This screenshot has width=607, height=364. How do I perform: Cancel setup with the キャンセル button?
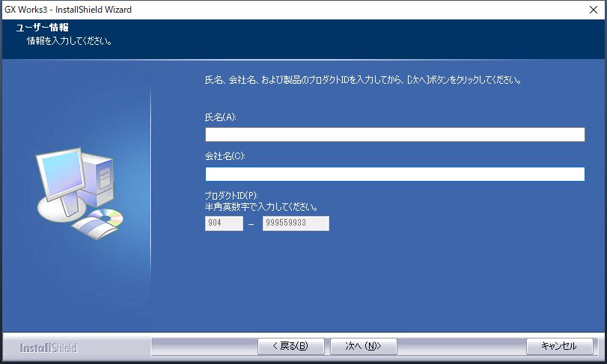[x=559, y=346]
